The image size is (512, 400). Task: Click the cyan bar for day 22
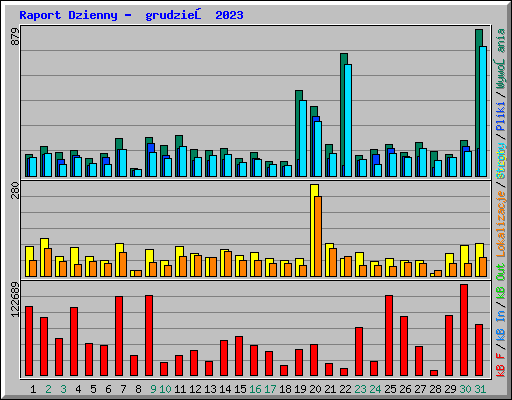click(348, 120)
